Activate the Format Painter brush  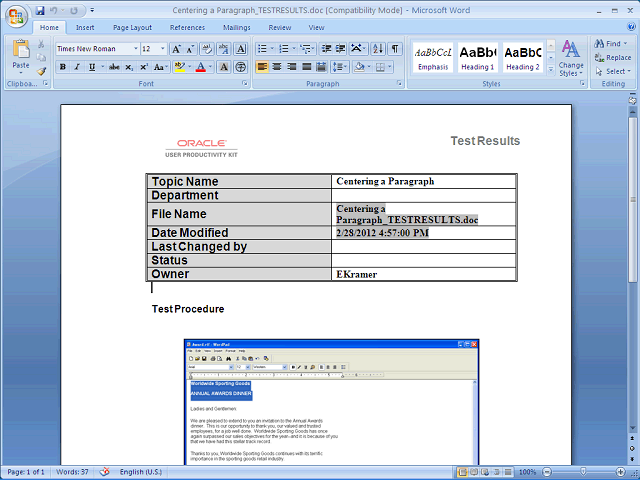pyautogui.click(x=41, y=71)
